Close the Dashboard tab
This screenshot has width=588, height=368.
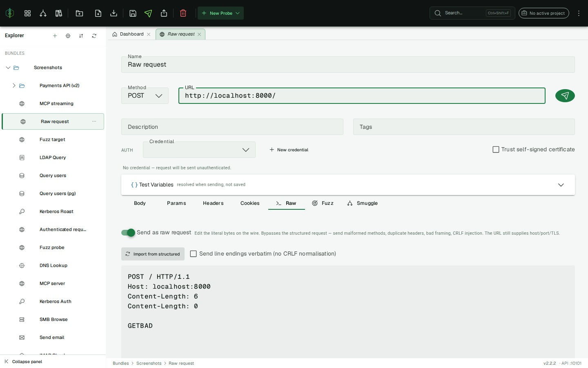point(149,34)
